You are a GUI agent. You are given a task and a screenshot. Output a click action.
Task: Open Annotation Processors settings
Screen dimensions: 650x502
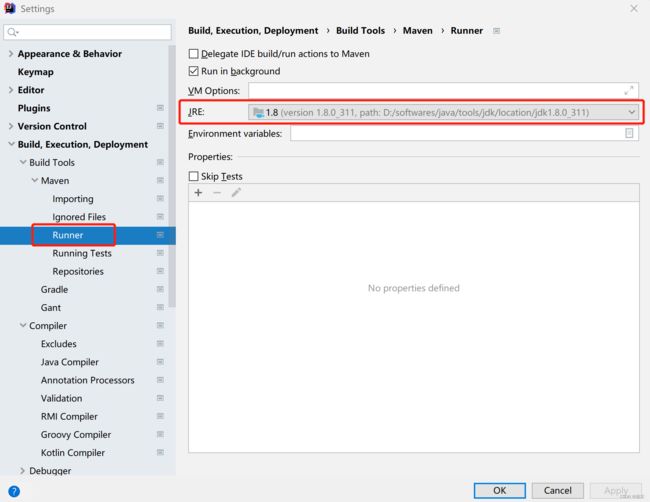87,380
